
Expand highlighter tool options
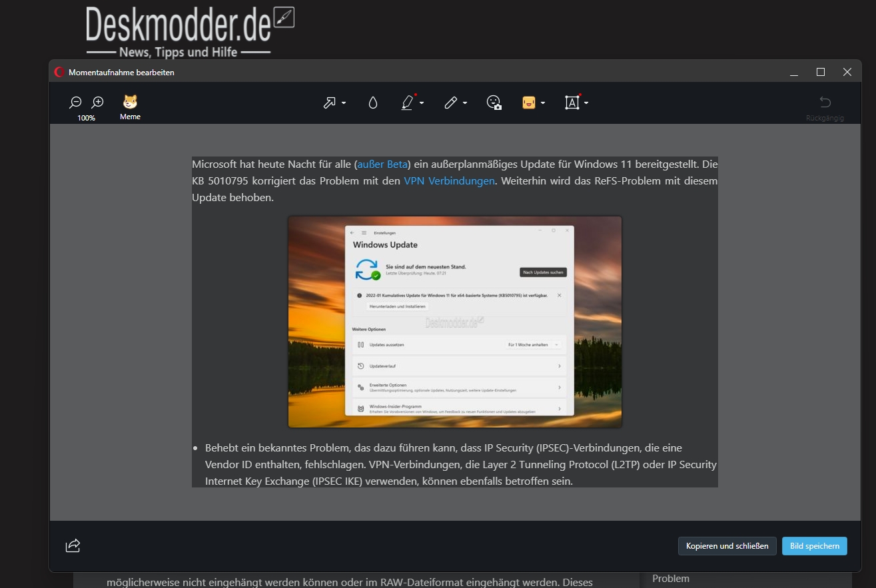[422, 103]
